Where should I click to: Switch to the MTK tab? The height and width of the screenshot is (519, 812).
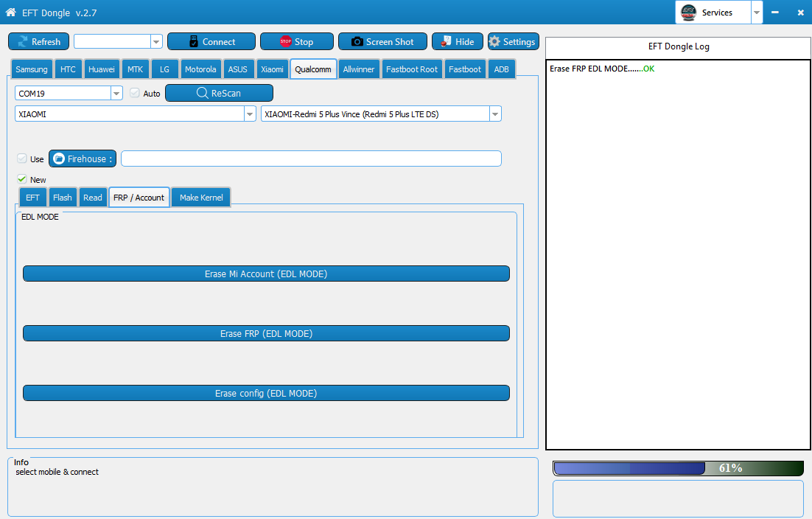[135, 69]
